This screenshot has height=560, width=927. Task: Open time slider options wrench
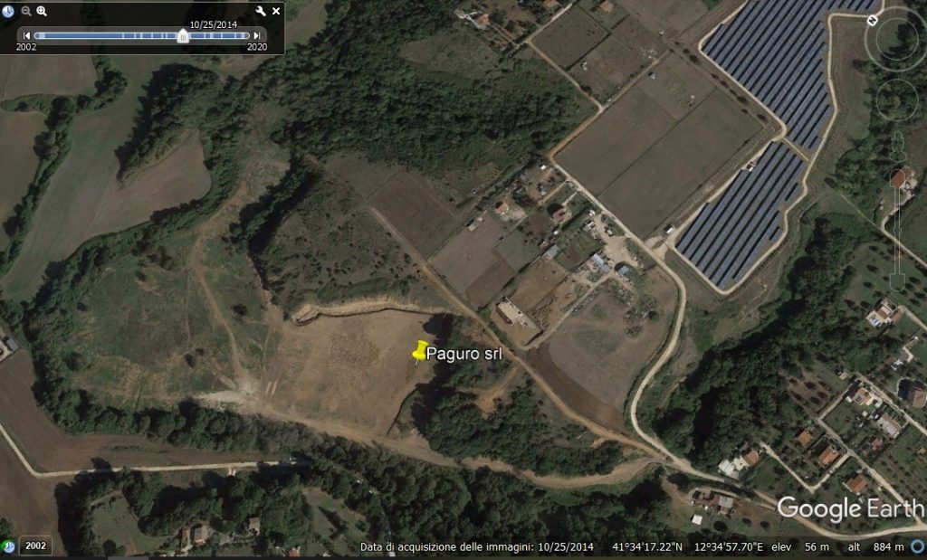tap(260, 11)
